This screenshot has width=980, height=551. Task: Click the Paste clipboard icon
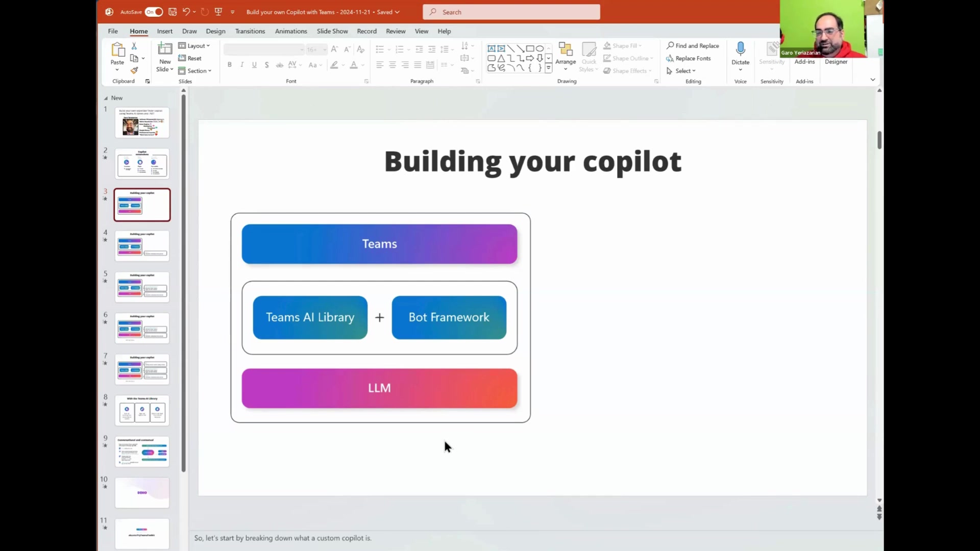click(x=117, y=50)
